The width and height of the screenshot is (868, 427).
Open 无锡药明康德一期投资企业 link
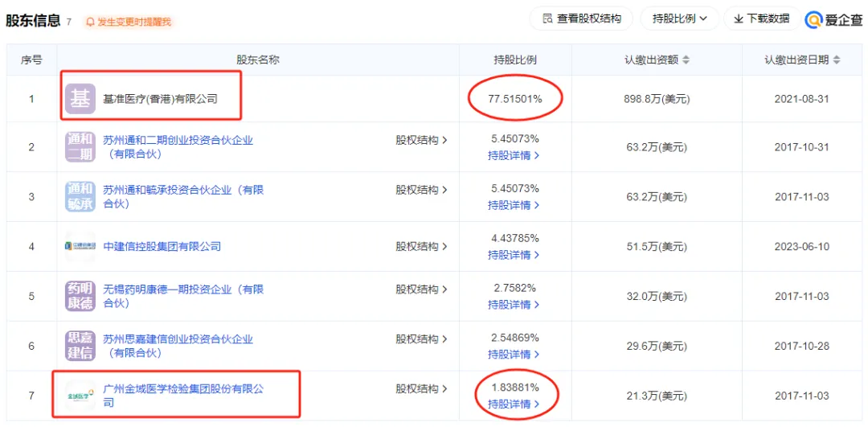coord(183,296)
